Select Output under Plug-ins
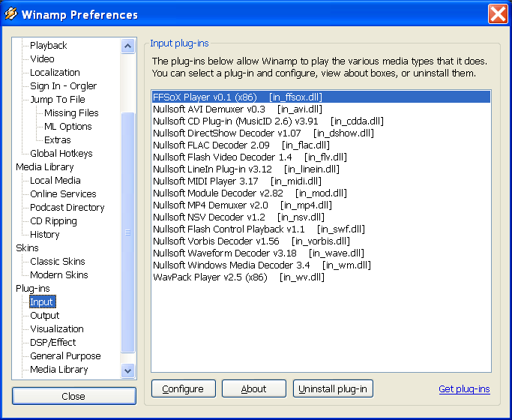Screen dimensions: 512x420 (x=44, y=316)
